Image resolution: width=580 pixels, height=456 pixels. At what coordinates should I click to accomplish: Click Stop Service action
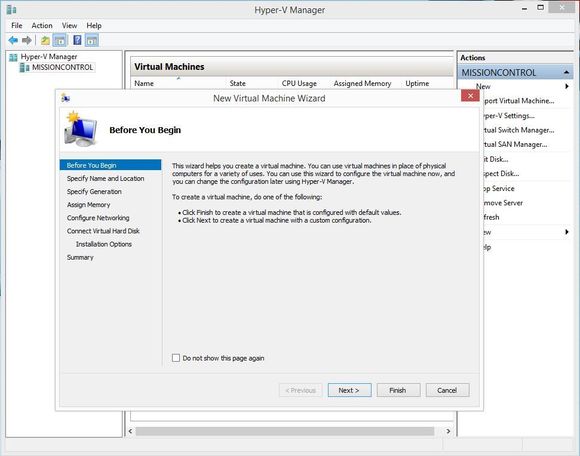(499, 189)
